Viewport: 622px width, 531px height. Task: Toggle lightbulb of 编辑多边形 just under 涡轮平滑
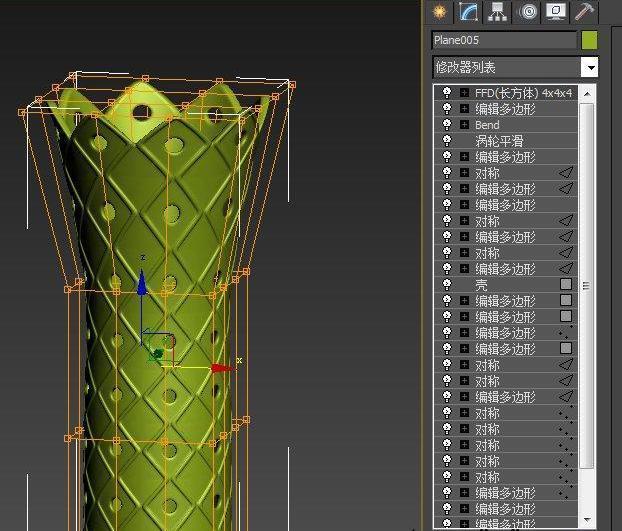pyautogui.click(x=447, y=157)
